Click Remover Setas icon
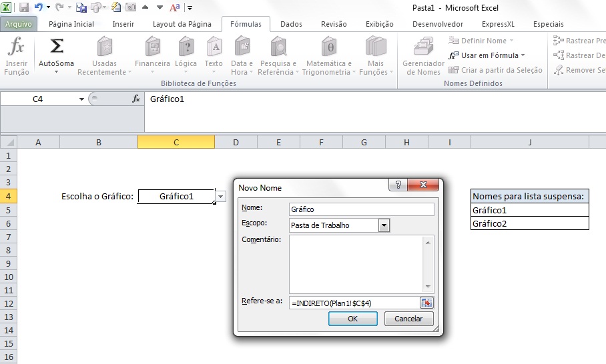Viewport: 606px width, 364px height. (x=558, y=70)
